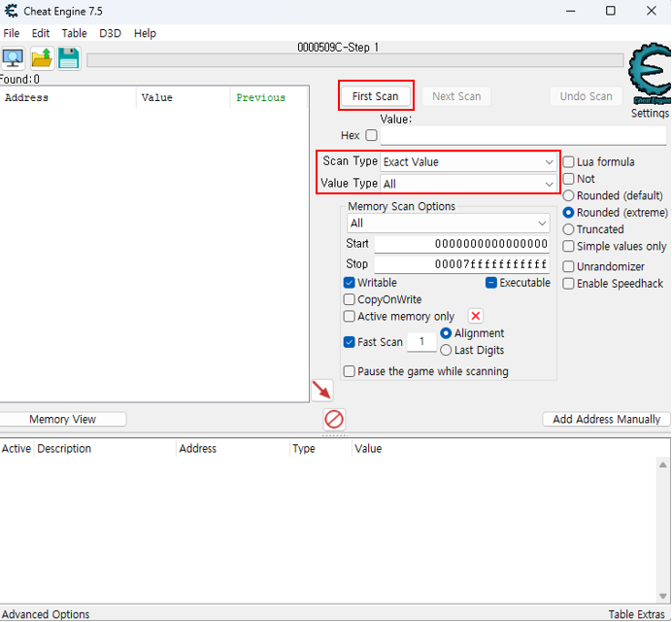Toggle the Executable checkbox
672x622 pixels.
pos(491,283)
